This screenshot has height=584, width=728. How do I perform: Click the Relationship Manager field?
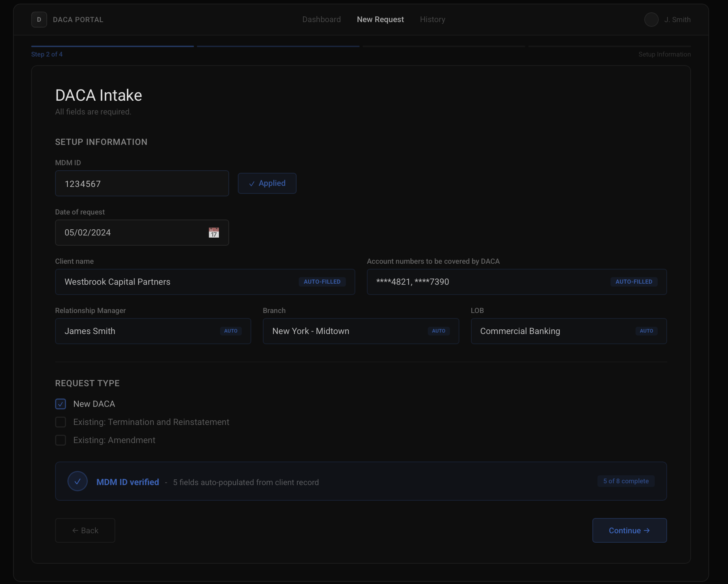click(x=153, y=331)
